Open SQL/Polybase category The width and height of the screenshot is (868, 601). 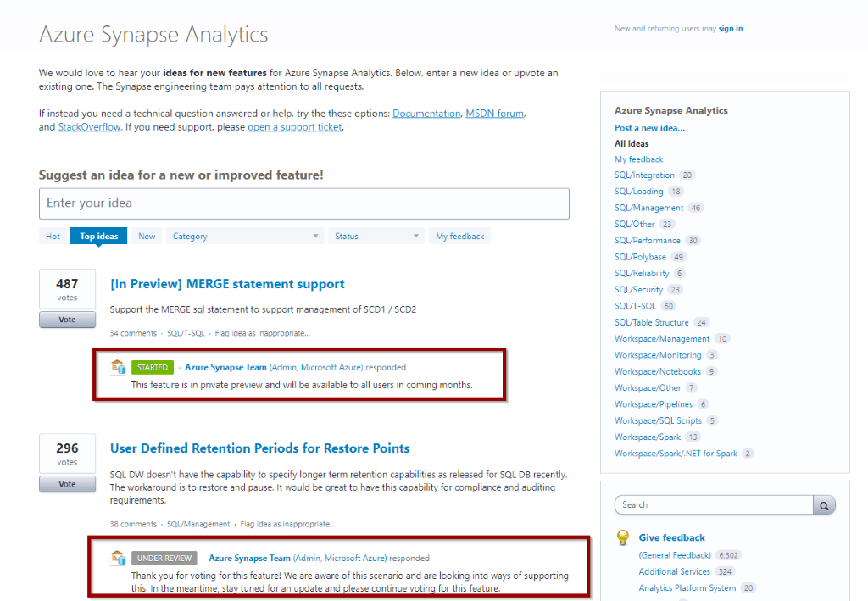pyautogui.click(x=640, y=258)
